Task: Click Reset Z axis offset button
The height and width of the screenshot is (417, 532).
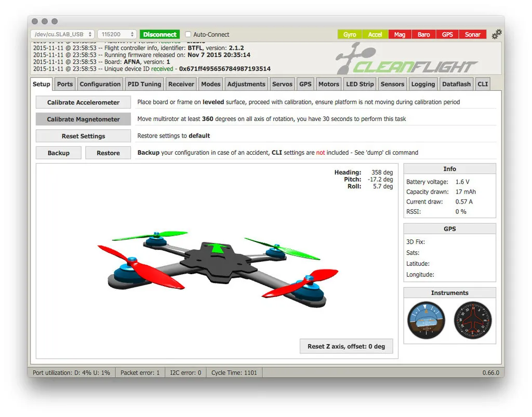Action: coord(346,346)
